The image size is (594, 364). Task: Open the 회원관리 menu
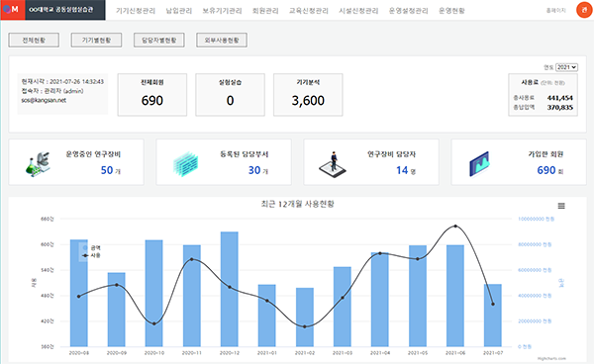(265, 11)
